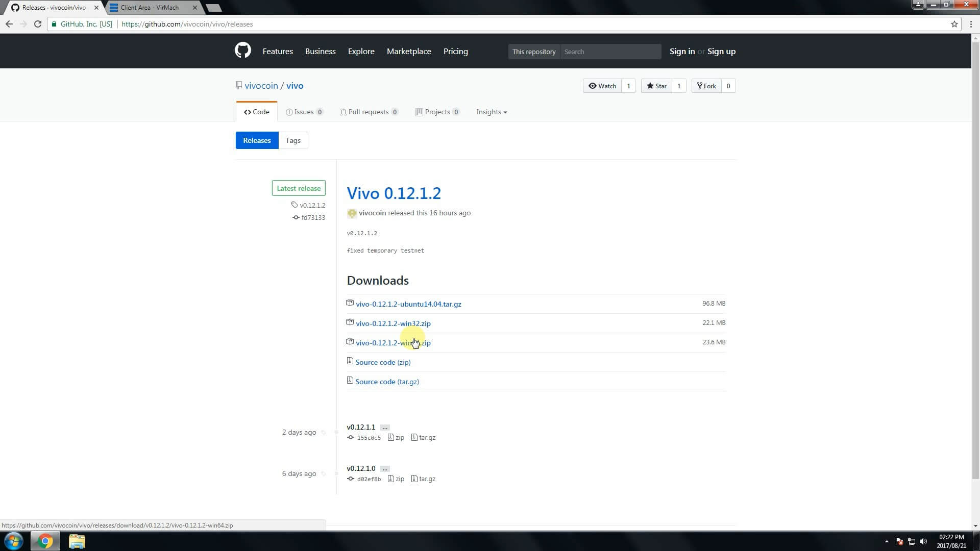The image size is (980, 551).
Task: Download vivo-0.12.1.2-ubuntu14.04.tar.gz
Action: [408, 304]
